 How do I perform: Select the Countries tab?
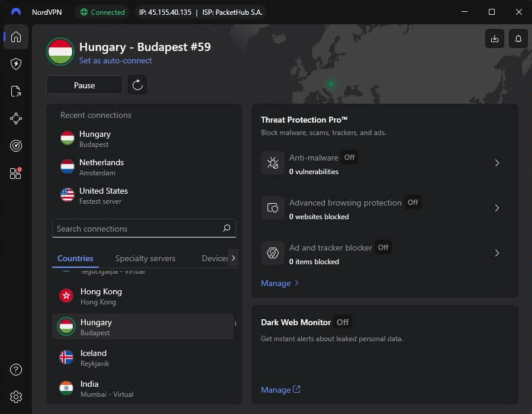[75, 258]
